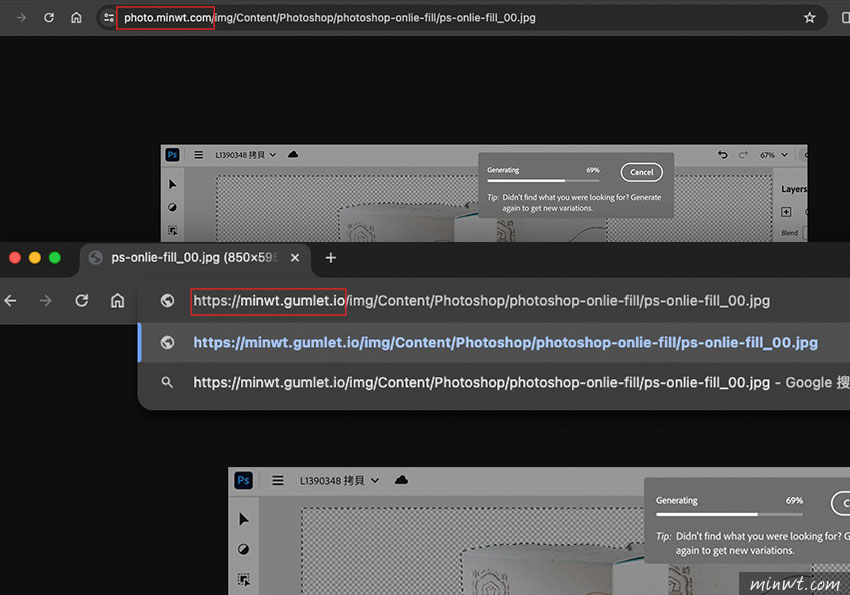Select the object selection tool in lower image
This screenshot has height=595, width=850.
click(x=243, y=579)
